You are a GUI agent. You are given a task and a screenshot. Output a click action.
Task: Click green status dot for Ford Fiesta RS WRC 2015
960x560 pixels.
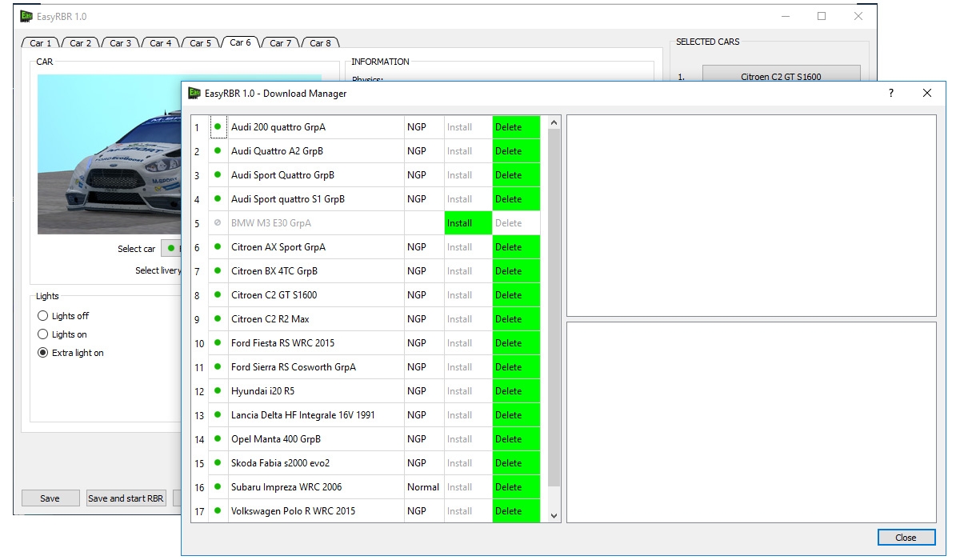point(218,342)
